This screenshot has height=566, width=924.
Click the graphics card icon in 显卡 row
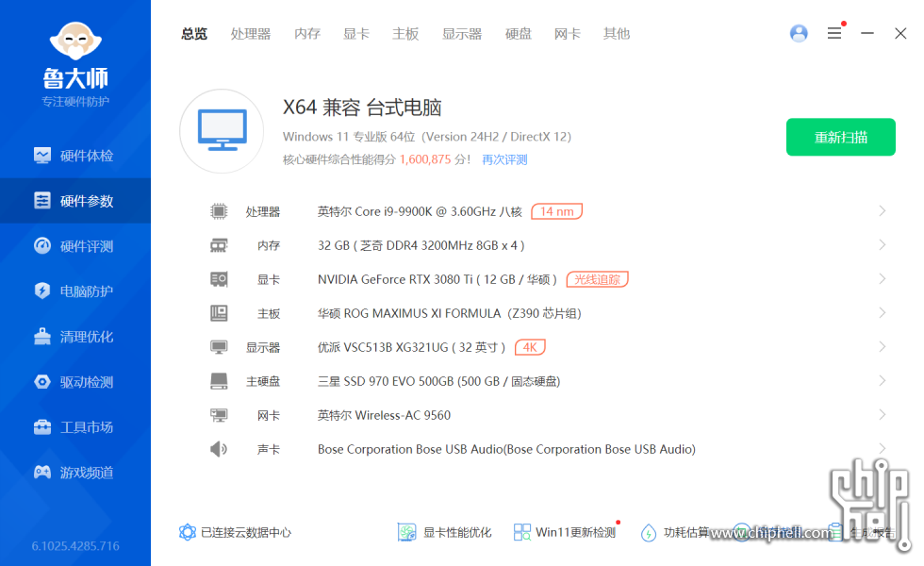coord(219,279)
